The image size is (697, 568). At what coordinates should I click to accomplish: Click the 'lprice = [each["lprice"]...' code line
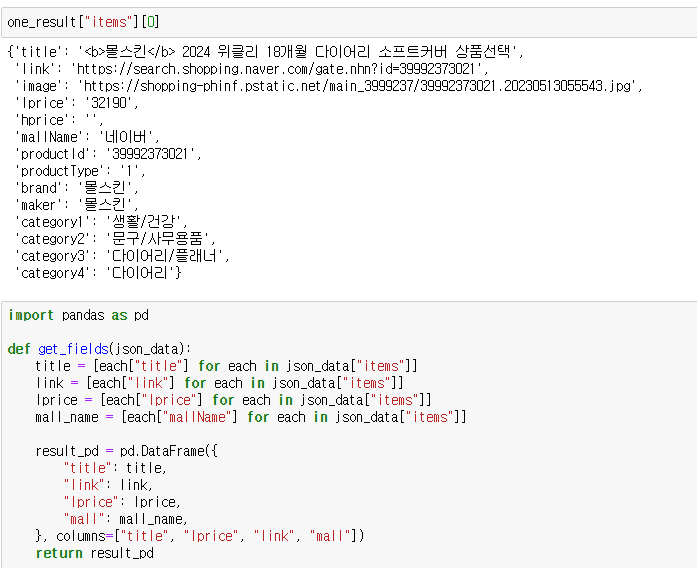tap(234, 400)
